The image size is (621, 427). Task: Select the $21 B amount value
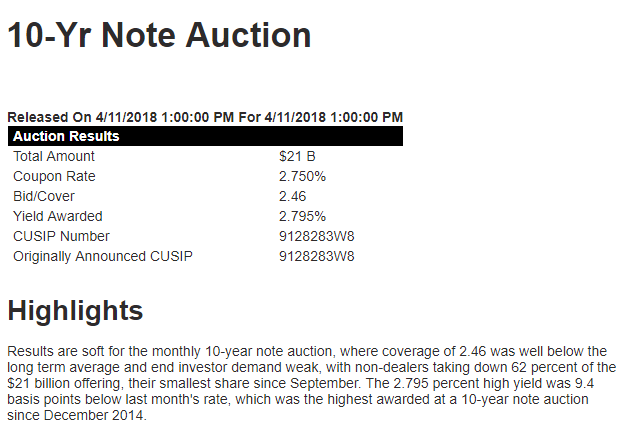click(297, 156)
